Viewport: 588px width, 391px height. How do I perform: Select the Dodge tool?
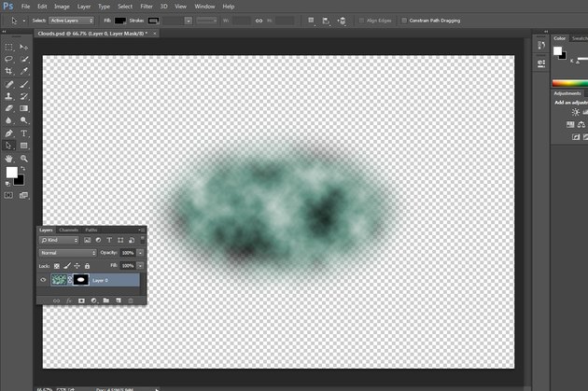(24, 120)
